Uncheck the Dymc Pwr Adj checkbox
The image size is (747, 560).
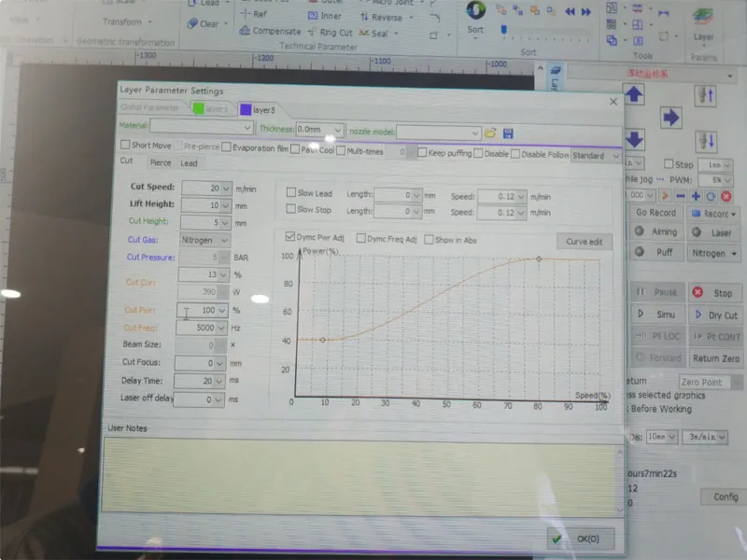[x=289, y=236]
